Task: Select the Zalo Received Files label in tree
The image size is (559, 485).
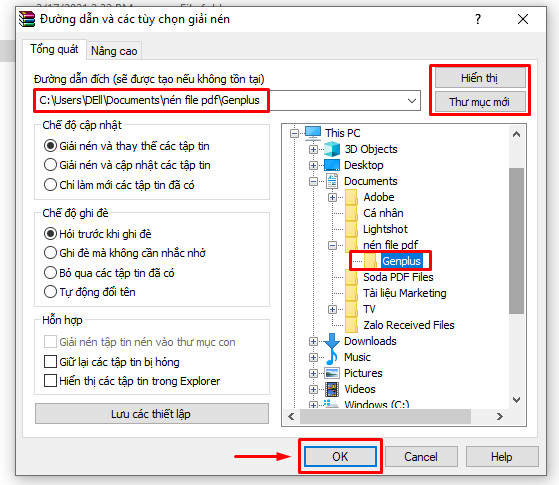Action: tap(409, 325)
